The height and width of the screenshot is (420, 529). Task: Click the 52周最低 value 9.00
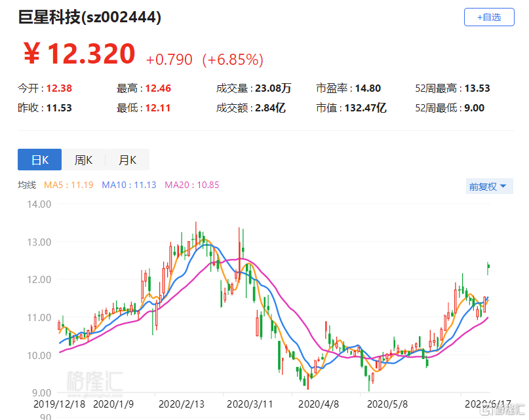[x=475, y=108]
